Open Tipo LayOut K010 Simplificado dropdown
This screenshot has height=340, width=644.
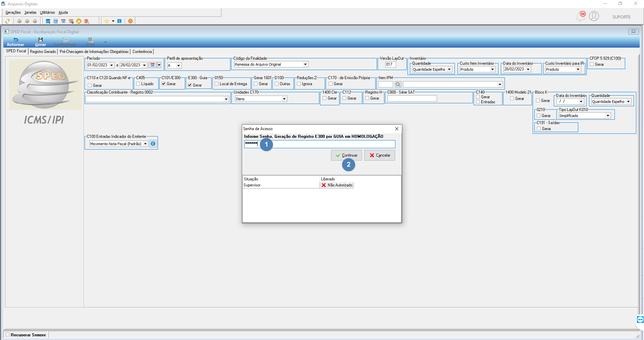tap(608, 116)
